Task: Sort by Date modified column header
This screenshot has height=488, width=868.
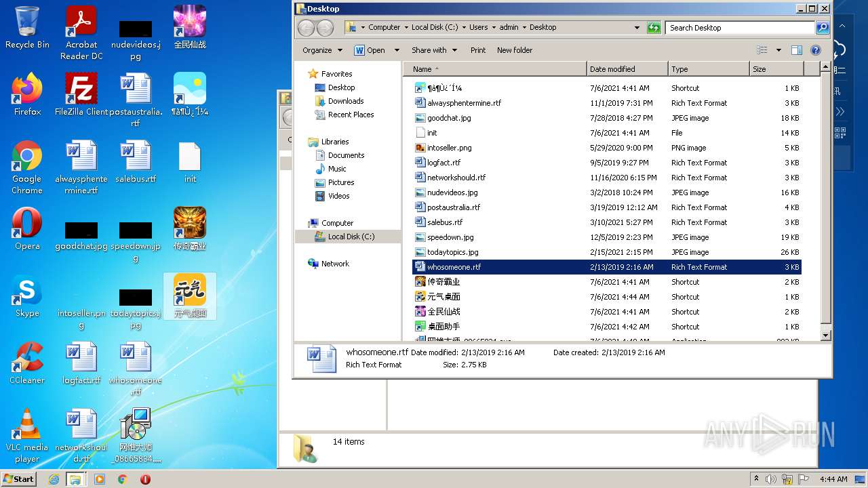Action: pyautogui.click(x=627, y=69)
